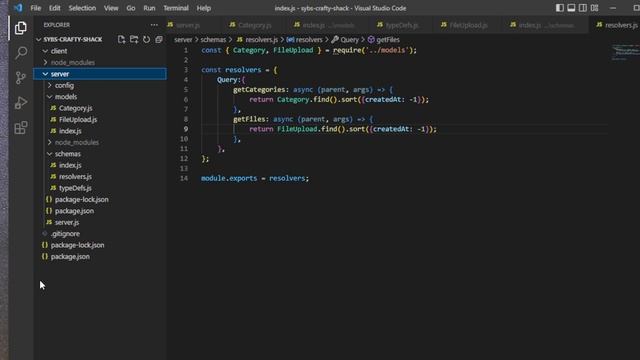Click the VS Code logo in title bar
The width and height of the screenshot is (640, 360).
coord(18,8)
